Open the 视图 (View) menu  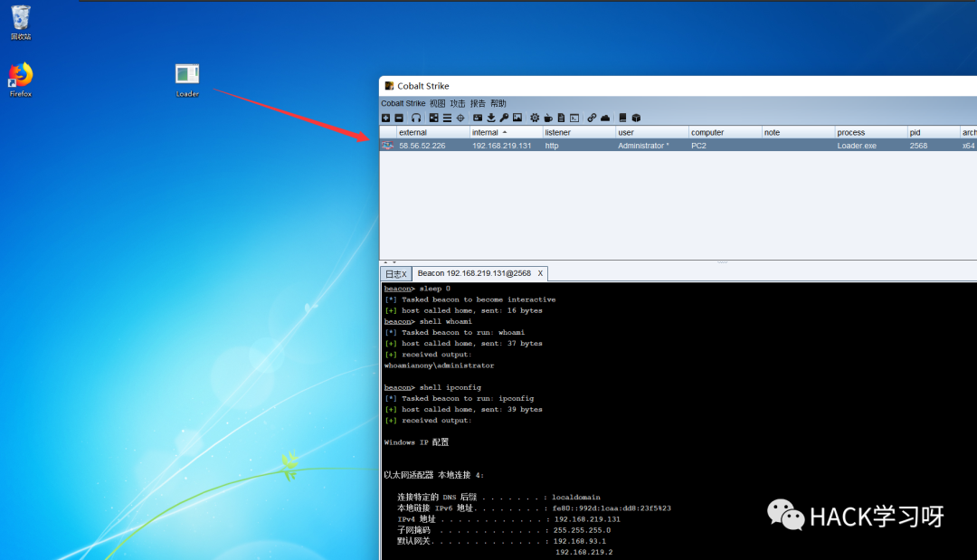click(x=438, y=103)
